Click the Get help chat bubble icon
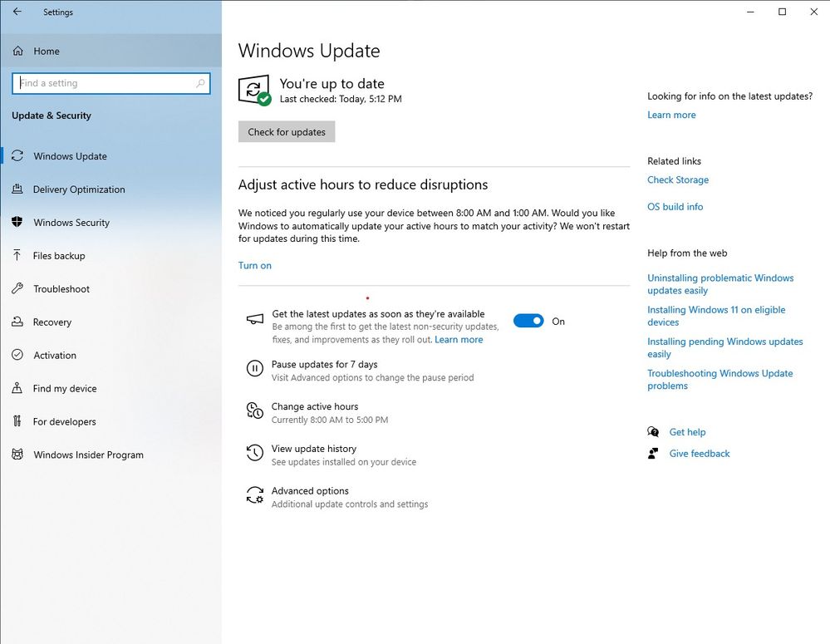This screenshot has height=644, width=830. click(653, 431)
